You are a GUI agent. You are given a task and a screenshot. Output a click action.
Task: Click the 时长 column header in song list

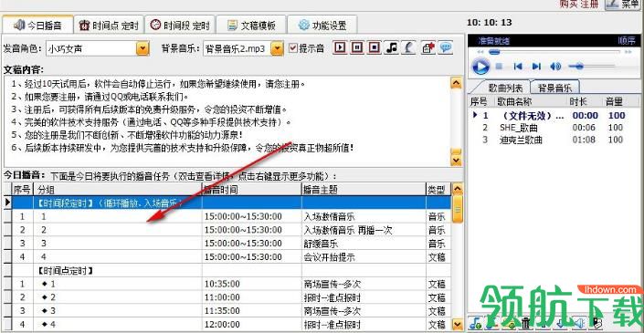coord(586,101)
